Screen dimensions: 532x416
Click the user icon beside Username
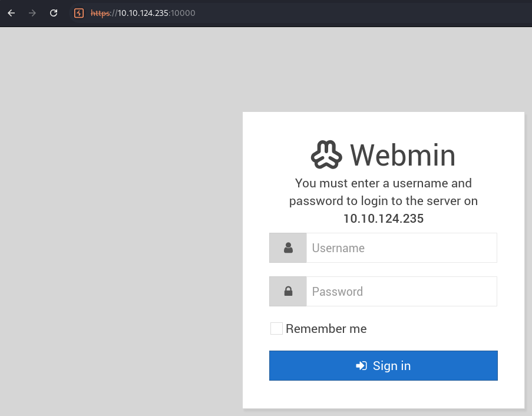tap(288, 247)
